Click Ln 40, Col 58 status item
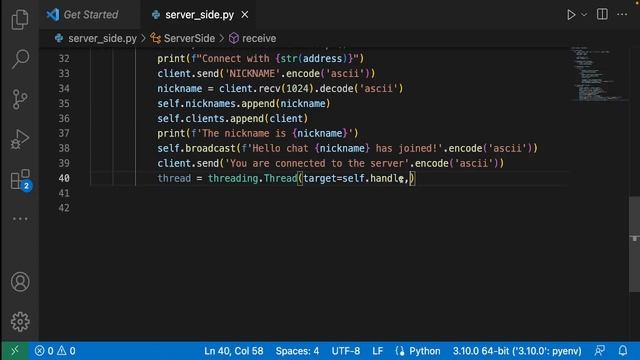 233,351
